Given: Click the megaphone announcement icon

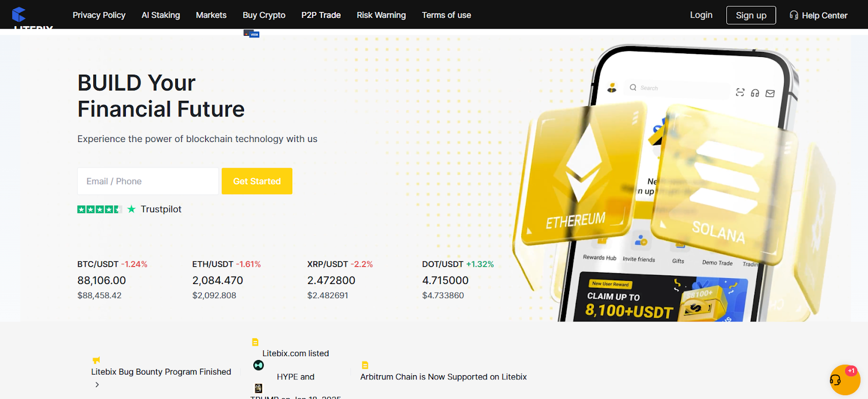Looking at the screenshot, I should pos(96,360).
